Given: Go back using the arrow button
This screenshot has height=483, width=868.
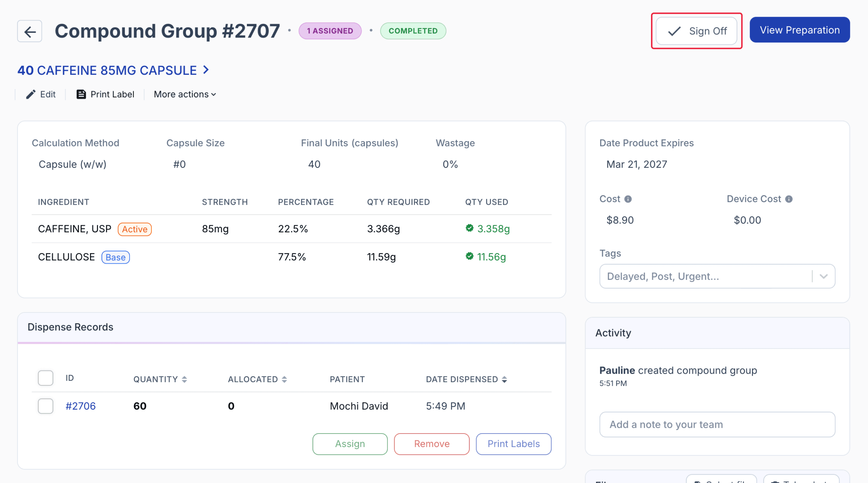Looking at the screenshot, I should pos(30,31).
